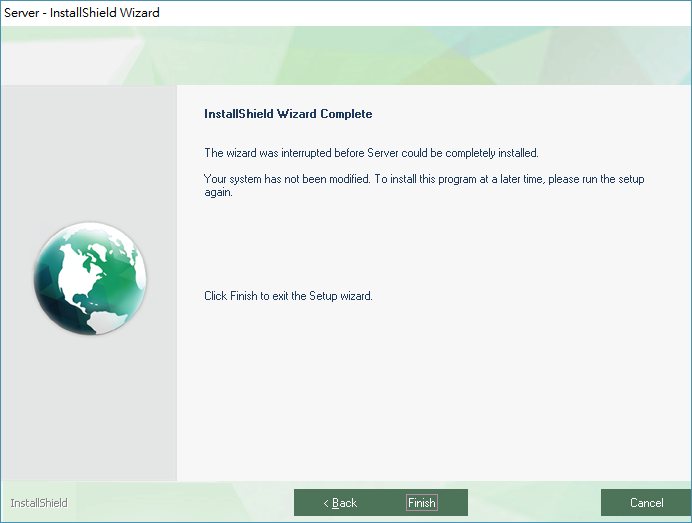692x523 pixels.
Task: Click the InstallShield label at bottom left
Action: (39, 503)
